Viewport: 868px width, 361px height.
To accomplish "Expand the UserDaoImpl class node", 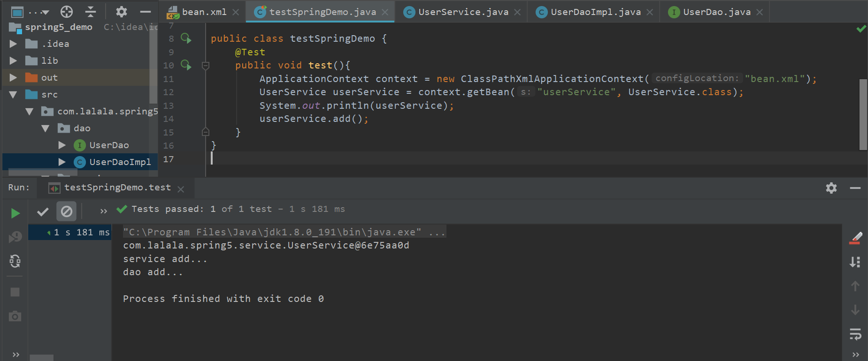I will (x=62, y=162).
